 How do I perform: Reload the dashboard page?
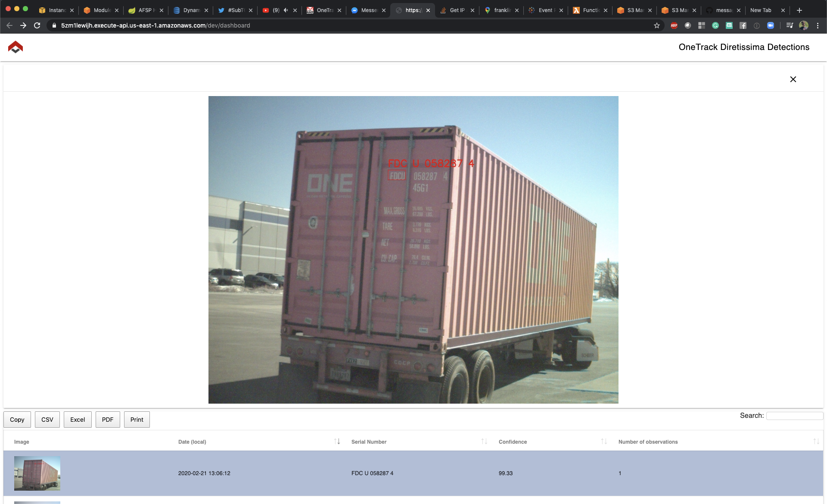[x=37, y=25]
